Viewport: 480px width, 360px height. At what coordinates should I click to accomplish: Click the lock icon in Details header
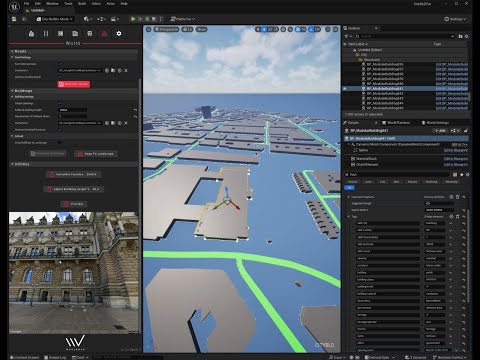466,130
